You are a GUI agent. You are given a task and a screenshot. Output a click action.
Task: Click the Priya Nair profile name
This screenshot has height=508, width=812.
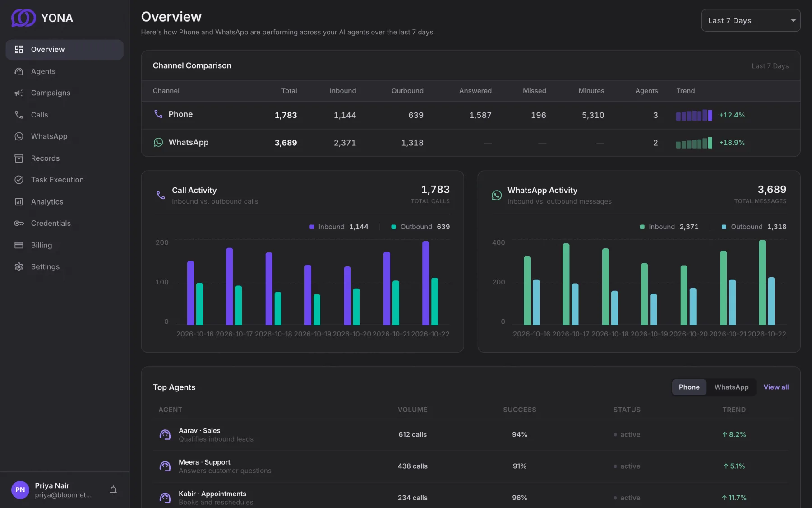tap(52, 485)
